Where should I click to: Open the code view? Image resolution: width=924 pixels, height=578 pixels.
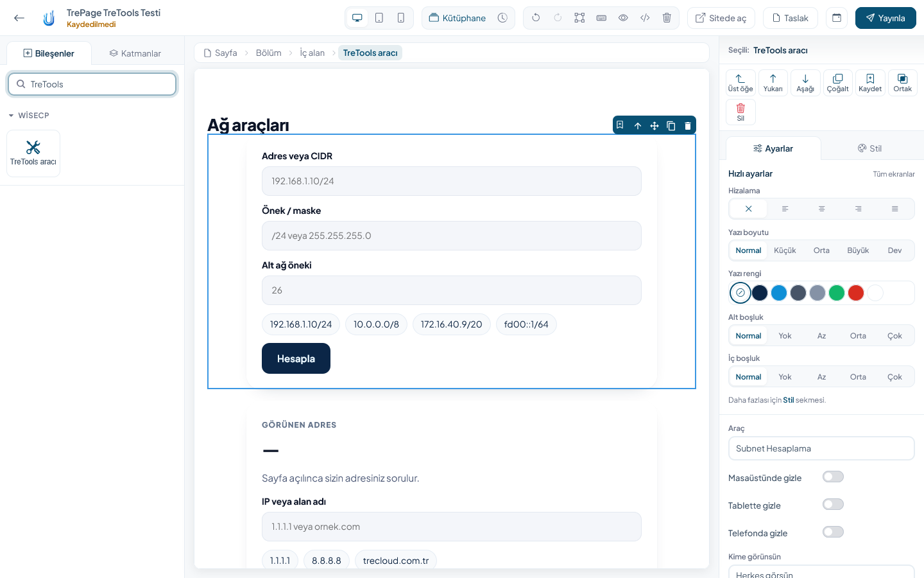pos(645,18)
